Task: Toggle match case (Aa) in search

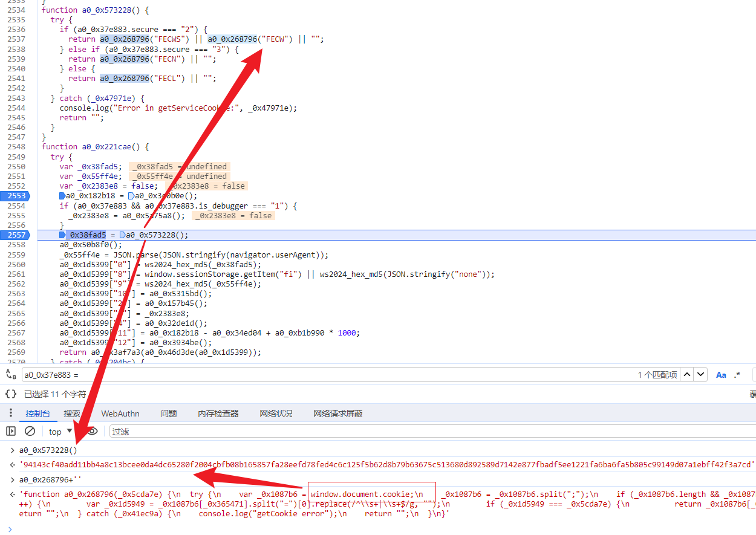Action: pyautogui.click(x=721, y=375)
